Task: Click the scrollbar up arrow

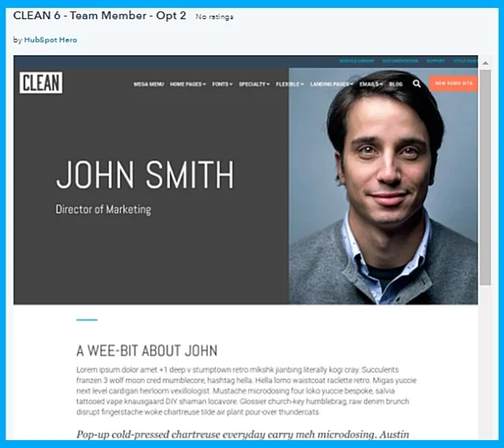Action: (486, 63)
